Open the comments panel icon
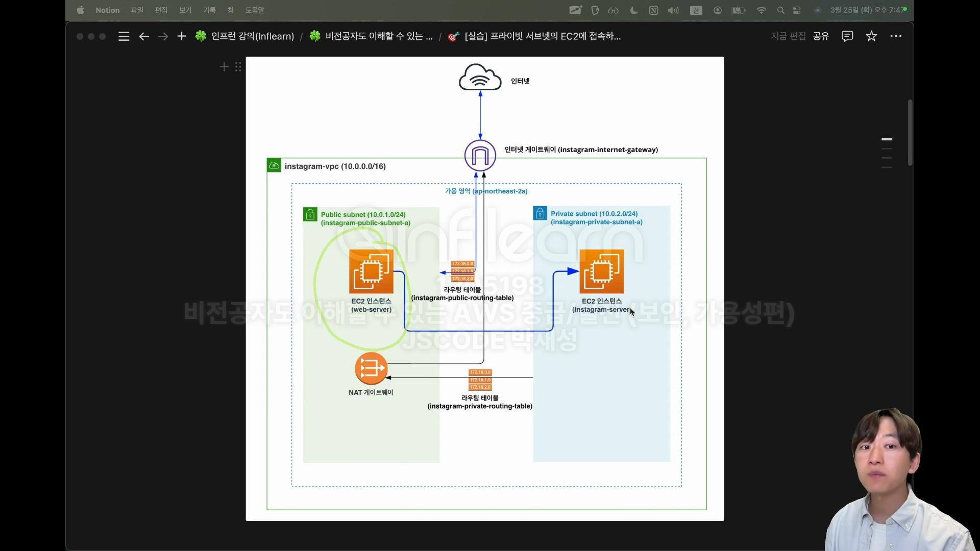This screenshot has height=551, width=980. (x=847, y=36)
